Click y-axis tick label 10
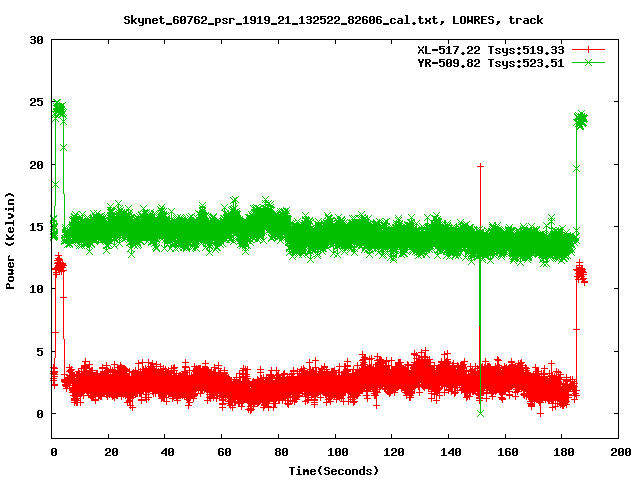 [x=36, y=289]
